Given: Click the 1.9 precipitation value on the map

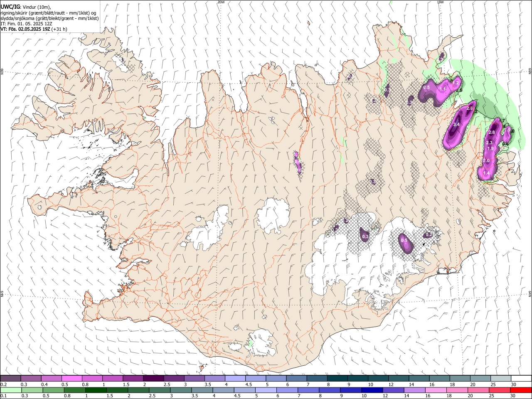Looking at the screenshot, I should [x=490, y=148].
